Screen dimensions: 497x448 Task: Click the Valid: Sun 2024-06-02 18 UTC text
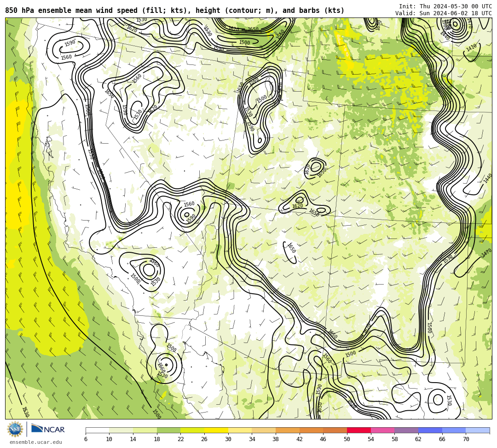[444, 13]
